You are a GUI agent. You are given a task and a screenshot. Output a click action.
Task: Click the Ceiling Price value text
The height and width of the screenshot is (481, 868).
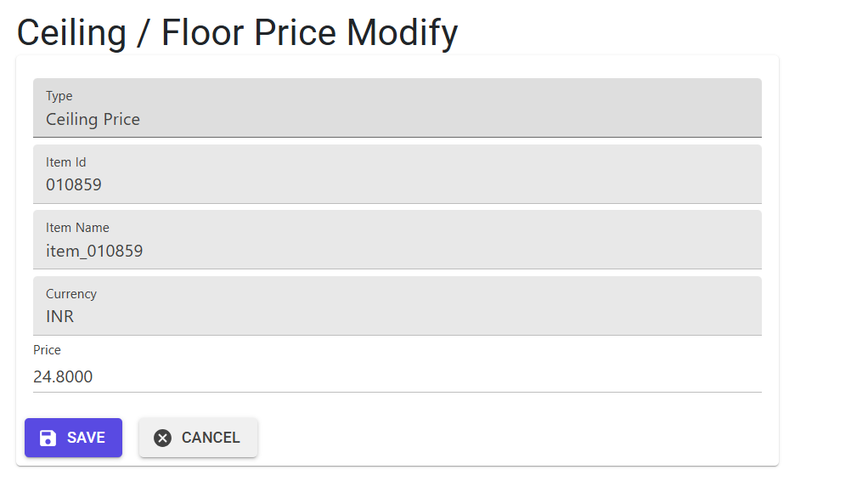pyautogui.click(x=93, y=120)
